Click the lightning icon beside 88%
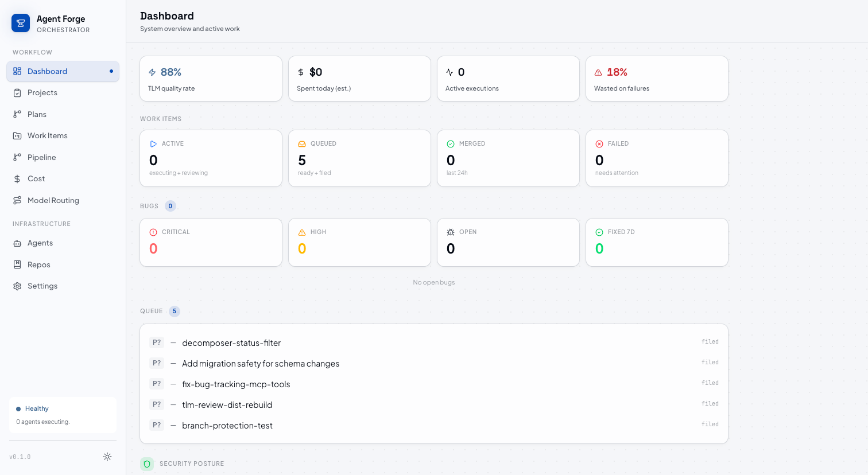 152,72
